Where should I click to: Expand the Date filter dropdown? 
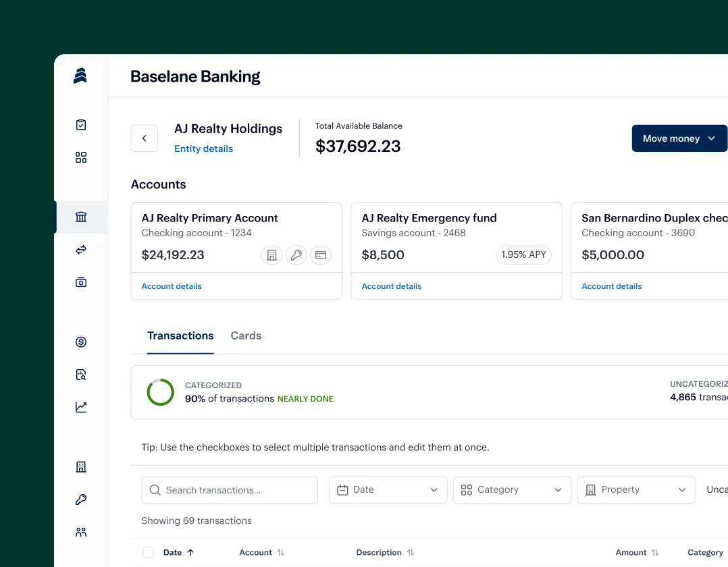(388, 490)
